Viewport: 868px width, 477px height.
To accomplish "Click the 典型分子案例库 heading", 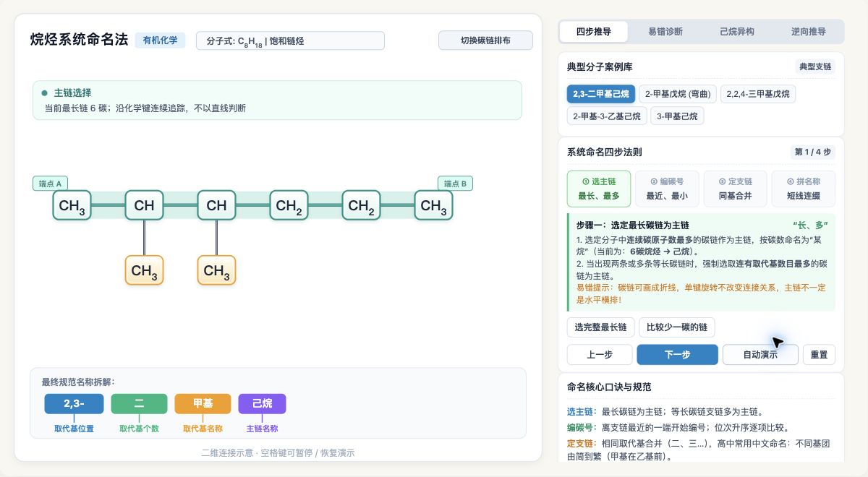I will (600, 67).
